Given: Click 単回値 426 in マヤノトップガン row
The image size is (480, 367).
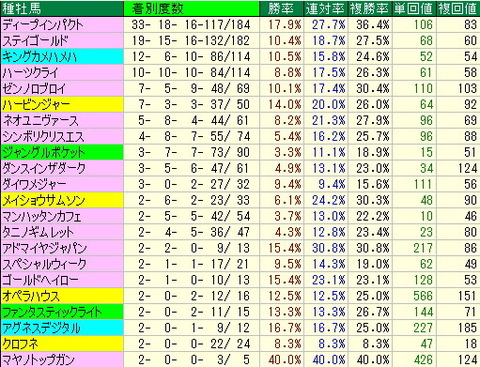Looking at the screenshot, I should [423, 360].
